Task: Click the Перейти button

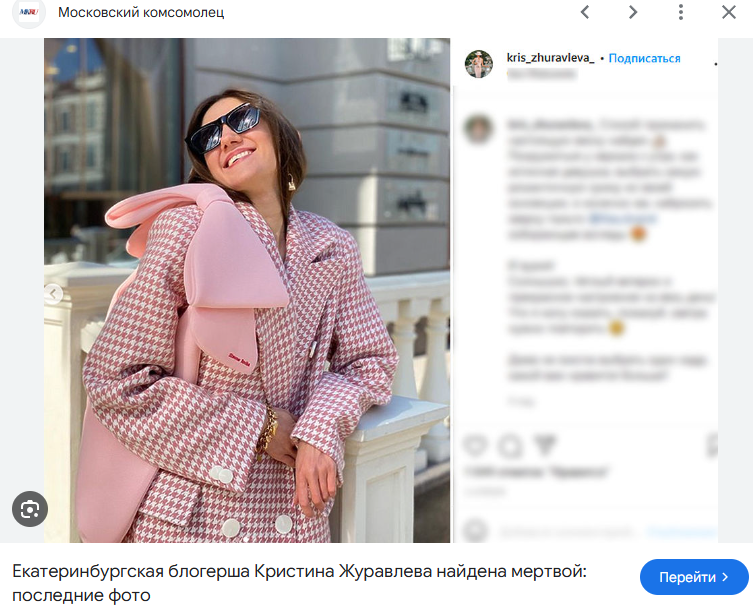Action: click(x=694, y=577)
